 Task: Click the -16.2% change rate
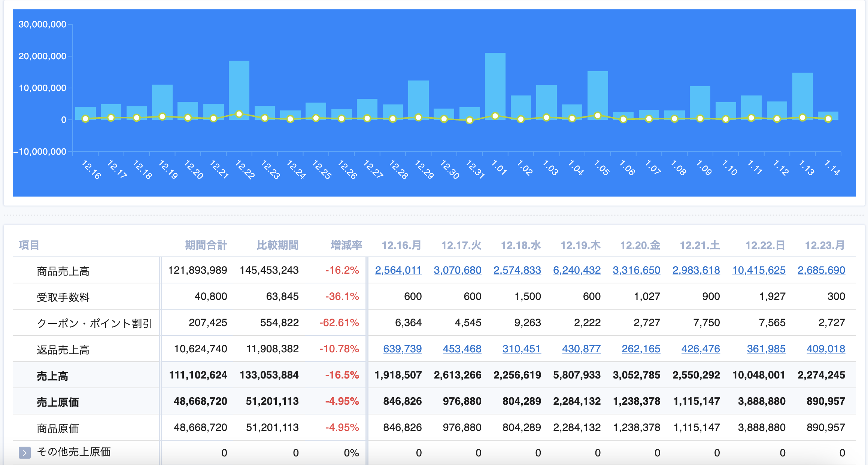[x=342, y=270]
